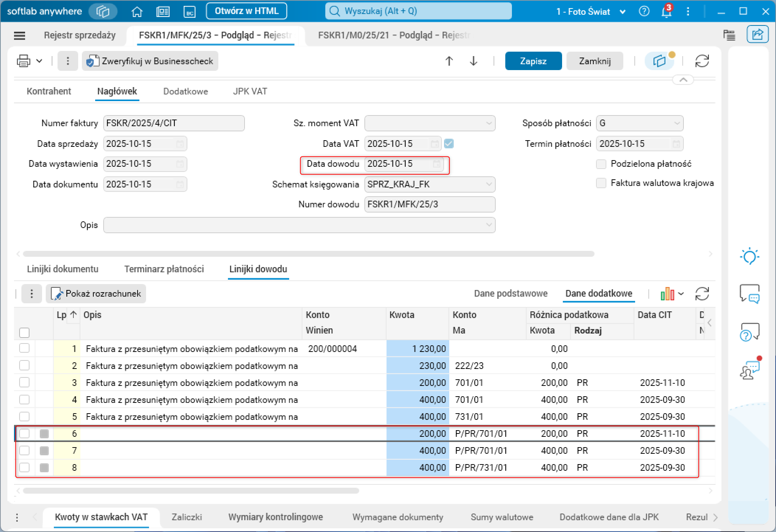Click the Zapisz button
Viewport: 776px width, 532px height.
(533, 61)
